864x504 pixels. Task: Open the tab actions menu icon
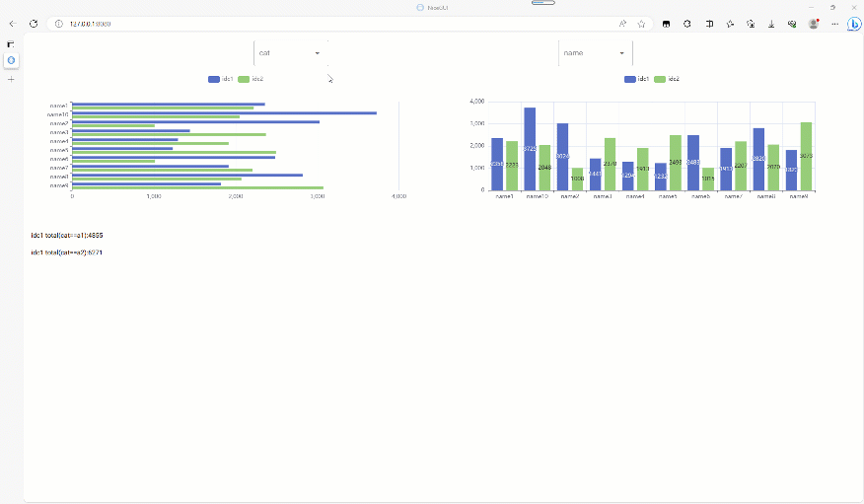(x=11, y=44)
